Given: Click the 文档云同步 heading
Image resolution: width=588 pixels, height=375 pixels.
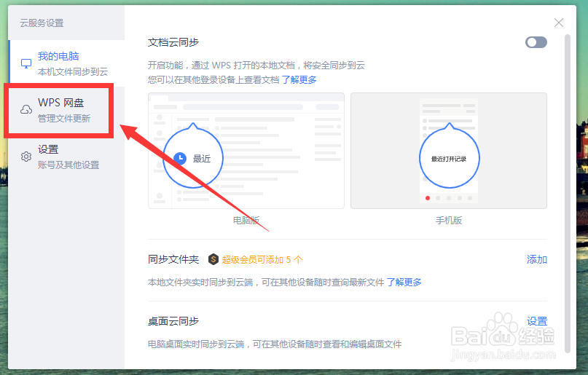Looking at the screenshot, I should point(173,42).
